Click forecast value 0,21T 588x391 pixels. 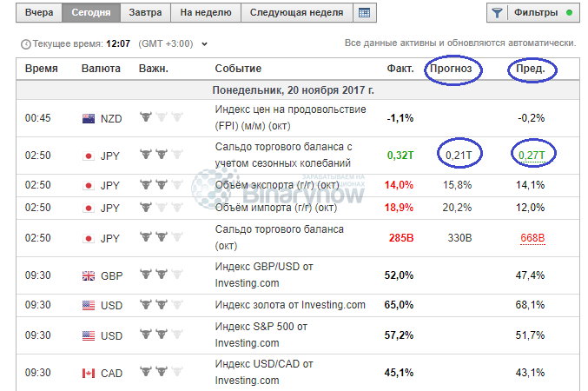pos(459,155)
